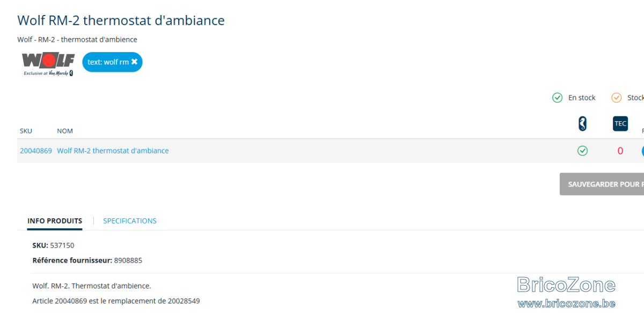Click the Van Marcke seahorse column icon
Image resolution: width=644 pixels, height=327 pixels.
pos(582,124)
